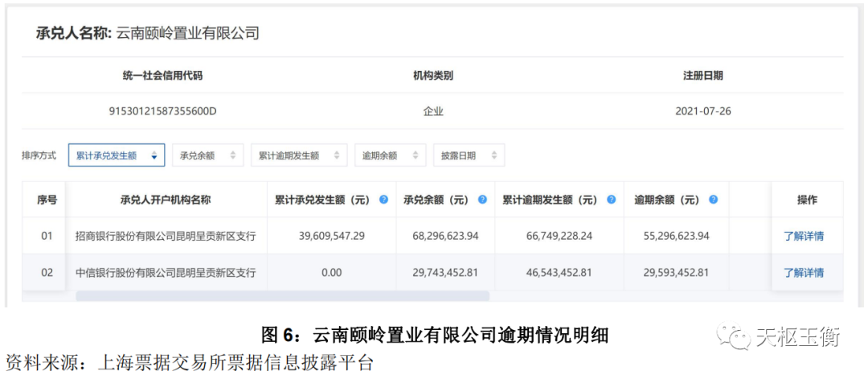This screenshot has width=868, height=375.
Task: Click question mark icon beside 逾期余额（元）
Action: 713,200
